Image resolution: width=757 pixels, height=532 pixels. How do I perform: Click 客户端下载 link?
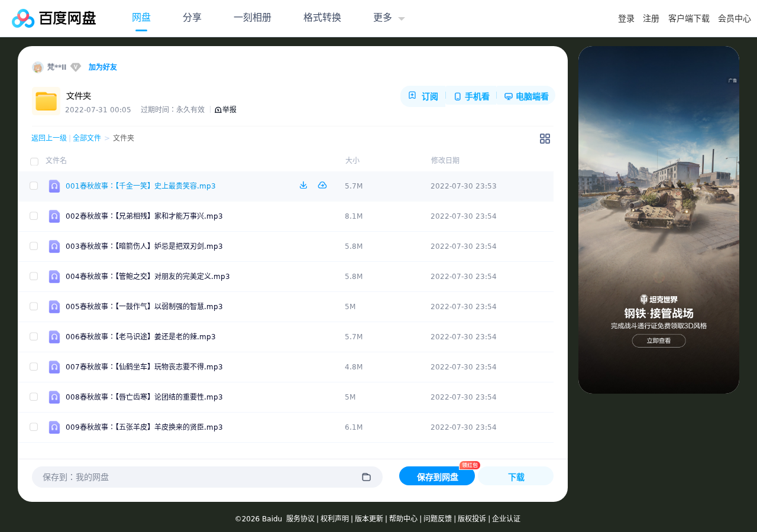[689, 18]
